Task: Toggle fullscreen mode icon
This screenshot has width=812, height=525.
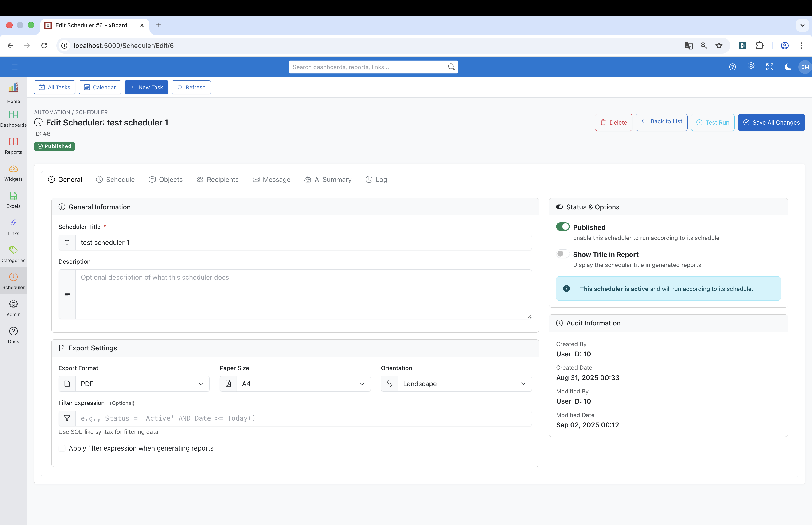Action: (770, 67)
